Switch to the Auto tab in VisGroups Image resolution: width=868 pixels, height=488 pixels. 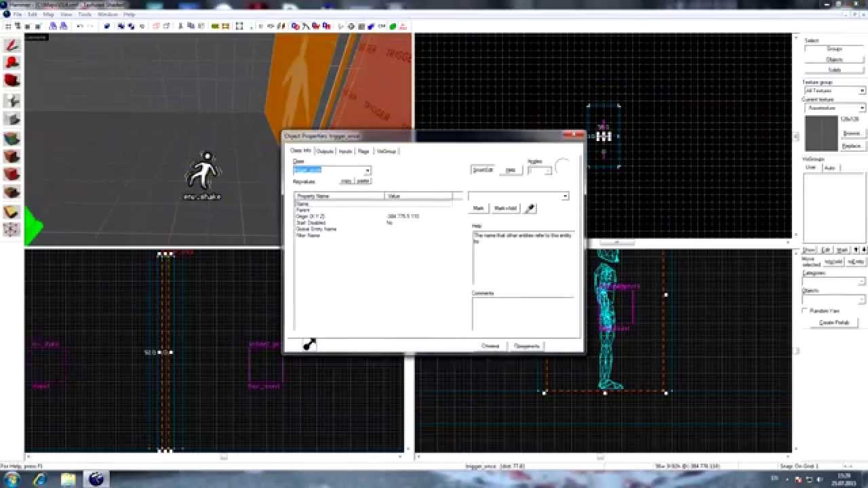click(x=830, y=167)
